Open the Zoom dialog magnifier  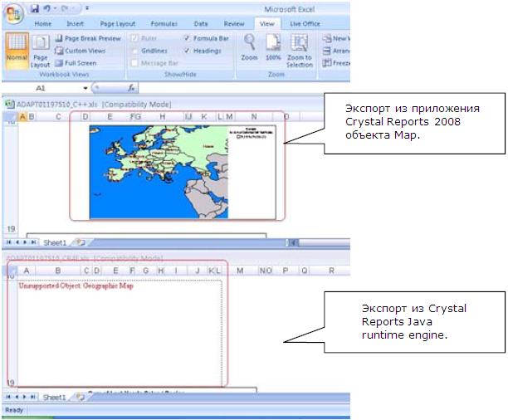pyautogui.click(x=249, y=47)
